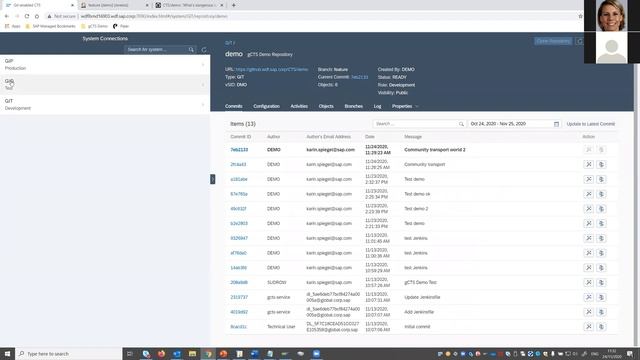Click GIT breadcrumb link above demo
The height and width of the screenshot is (360, 640).
click(x=228, y=43)
